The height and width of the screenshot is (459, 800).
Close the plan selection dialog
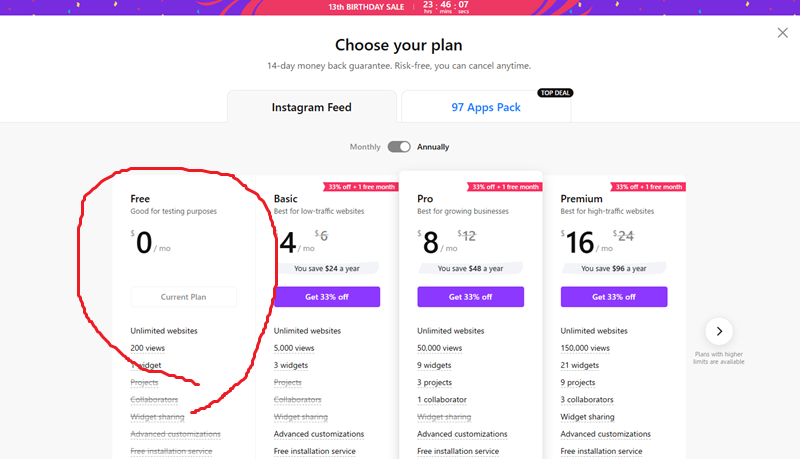click(x=783, y=33)
